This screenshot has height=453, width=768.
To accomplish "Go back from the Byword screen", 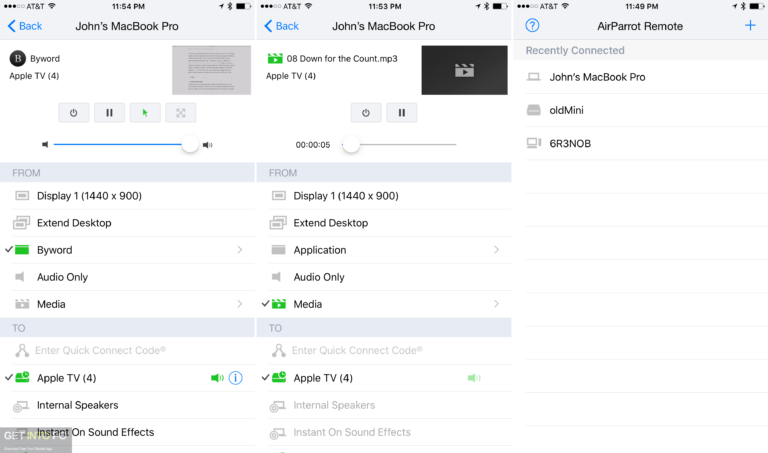I will click(x=25, y=26).
